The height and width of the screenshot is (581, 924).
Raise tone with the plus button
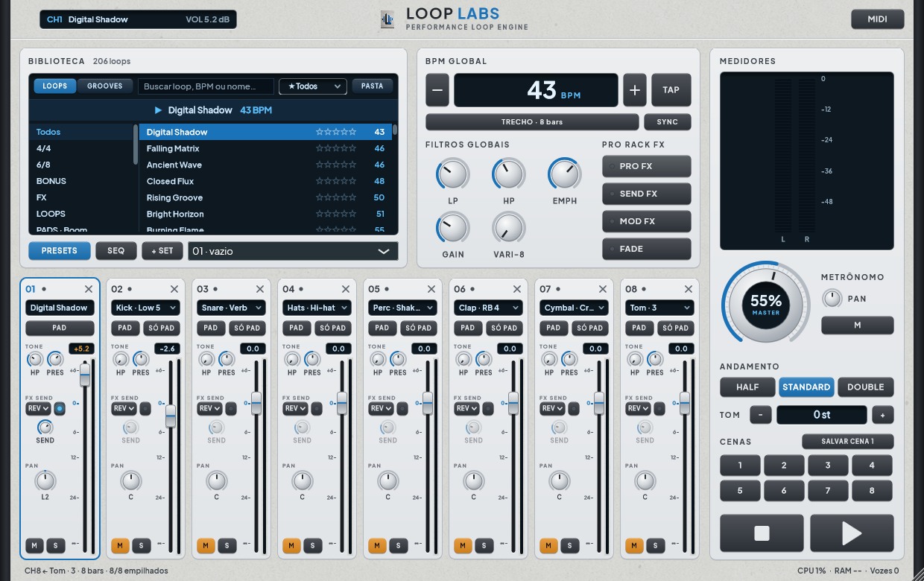coord(882,415)
